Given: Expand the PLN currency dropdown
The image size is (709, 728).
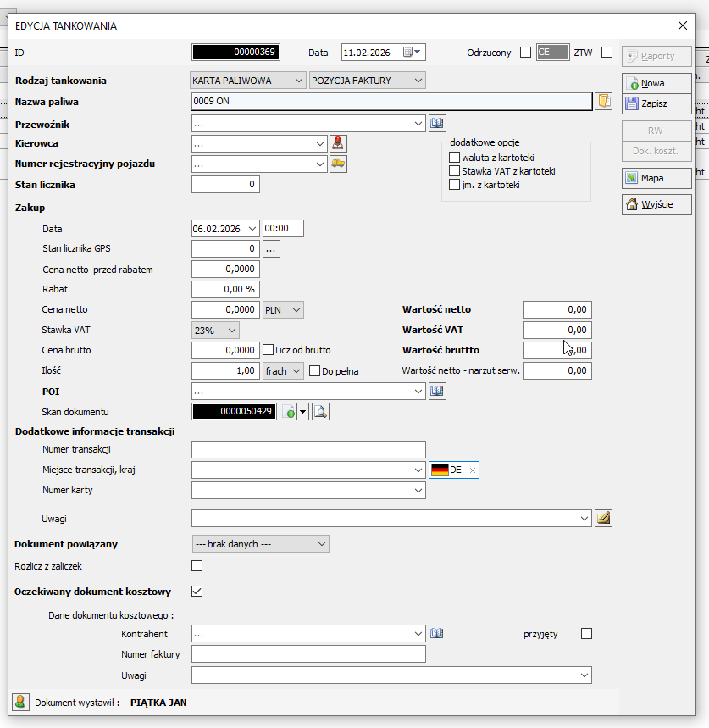Looking at the screenshot, I should tap(283, 310).
